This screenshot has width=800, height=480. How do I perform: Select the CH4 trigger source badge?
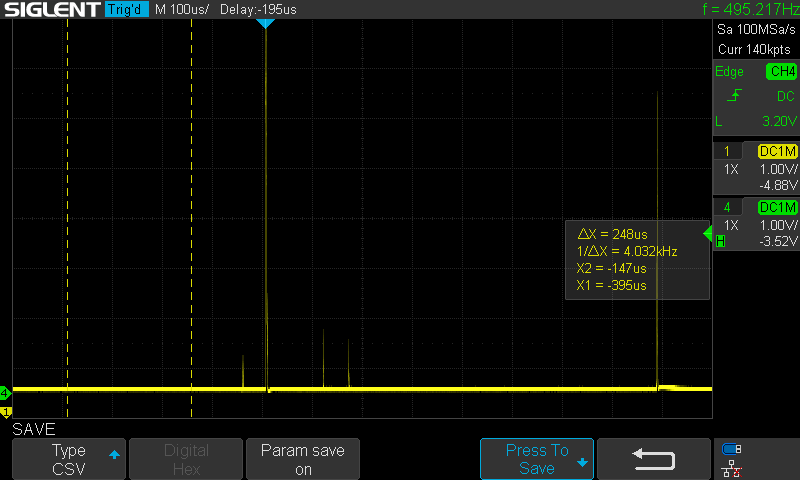(781, 71)
